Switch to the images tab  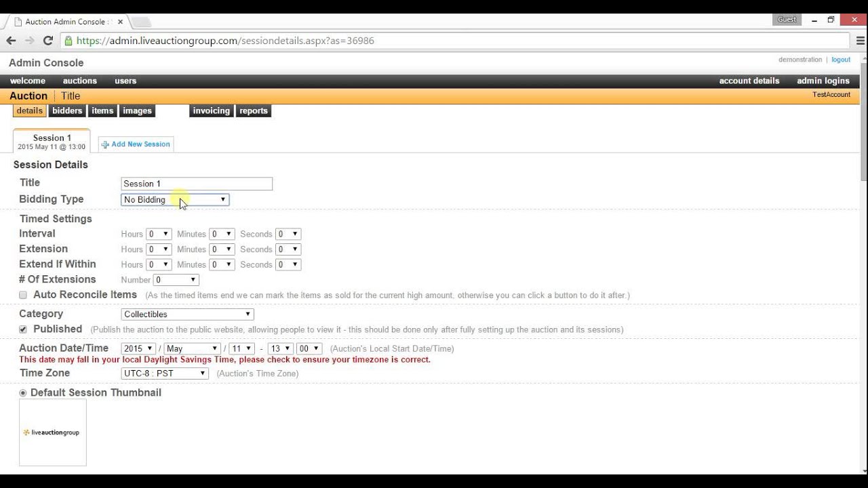click(138, 111)
